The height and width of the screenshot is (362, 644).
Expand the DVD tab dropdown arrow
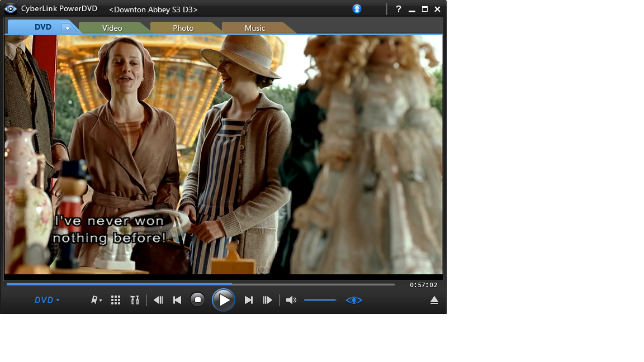[67, 28]
